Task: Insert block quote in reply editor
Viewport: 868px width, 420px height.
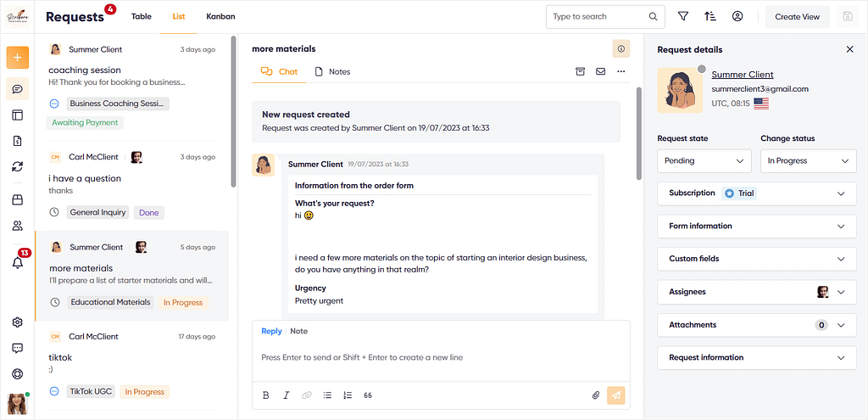Action: (368, 395)
